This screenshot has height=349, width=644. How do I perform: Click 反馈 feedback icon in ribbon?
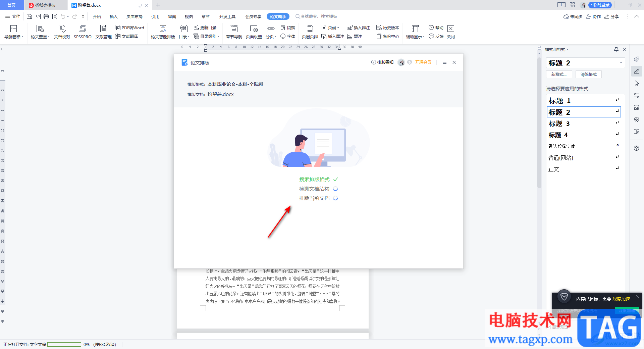[x=436, y=36]
